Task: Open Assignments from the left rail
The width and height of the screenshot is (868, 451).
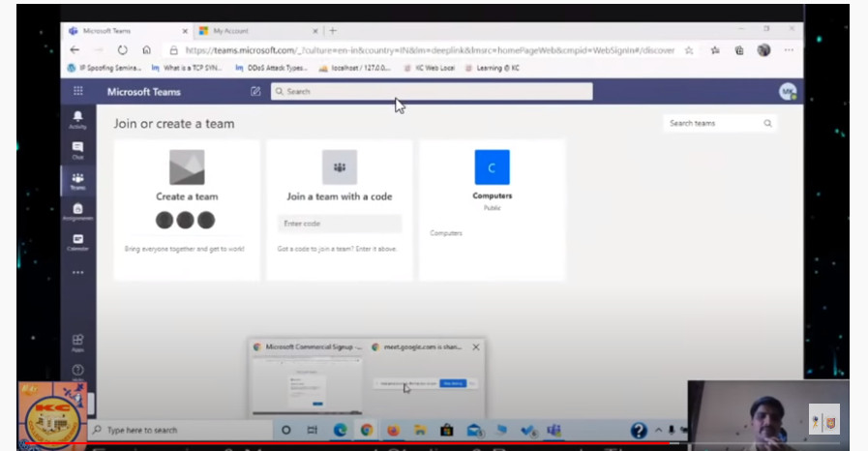Action: 77,212
